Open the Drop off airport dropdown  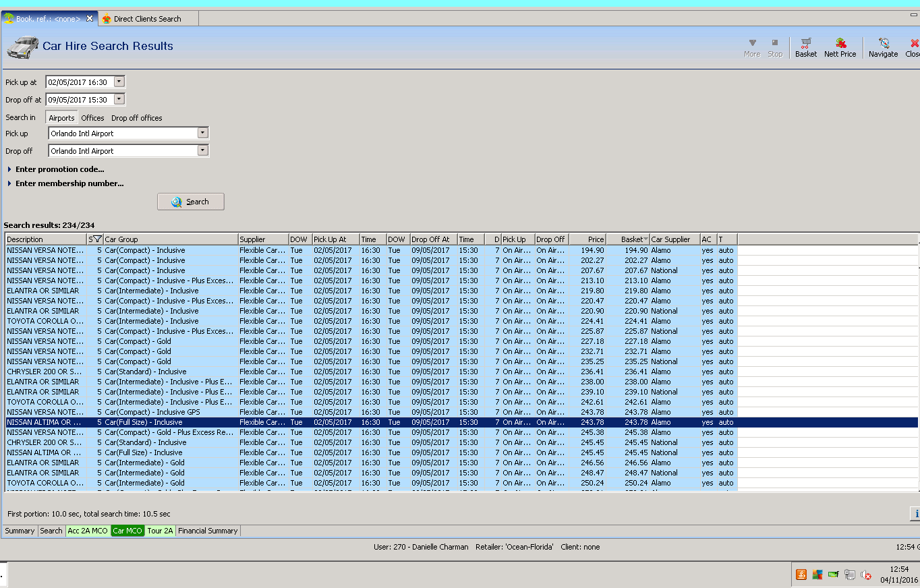[x=202, y=150]
